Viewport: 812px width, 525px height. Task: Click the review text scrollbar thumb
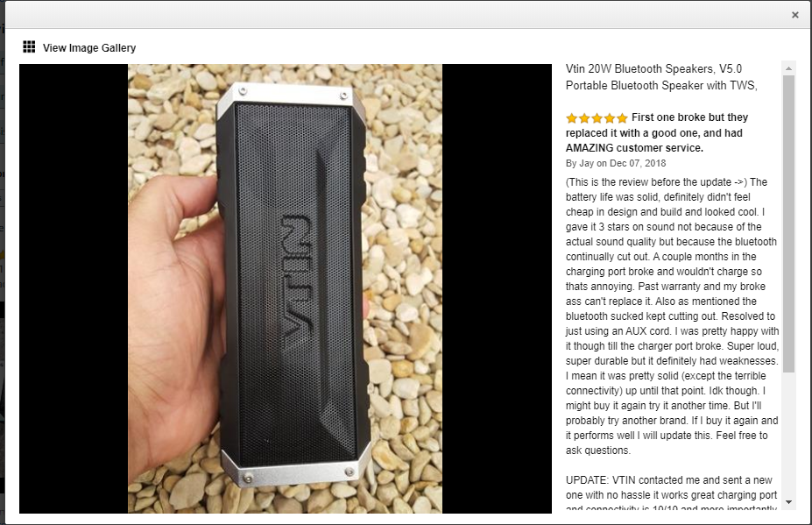(788, 223)
